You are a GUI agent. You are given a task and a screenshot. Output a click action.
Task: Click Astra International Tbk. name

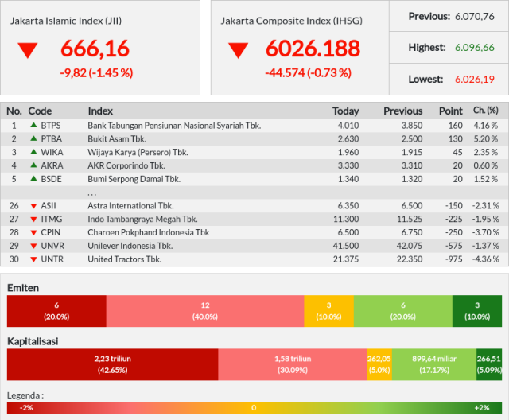pos(130,206)
